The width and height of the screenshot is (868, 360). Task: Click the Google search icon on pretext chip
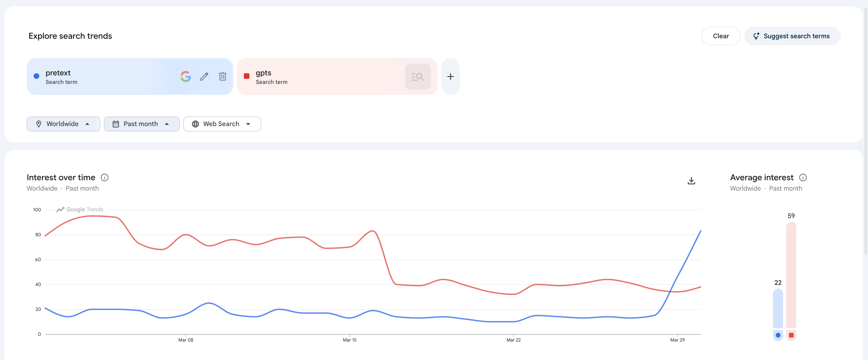186,77
